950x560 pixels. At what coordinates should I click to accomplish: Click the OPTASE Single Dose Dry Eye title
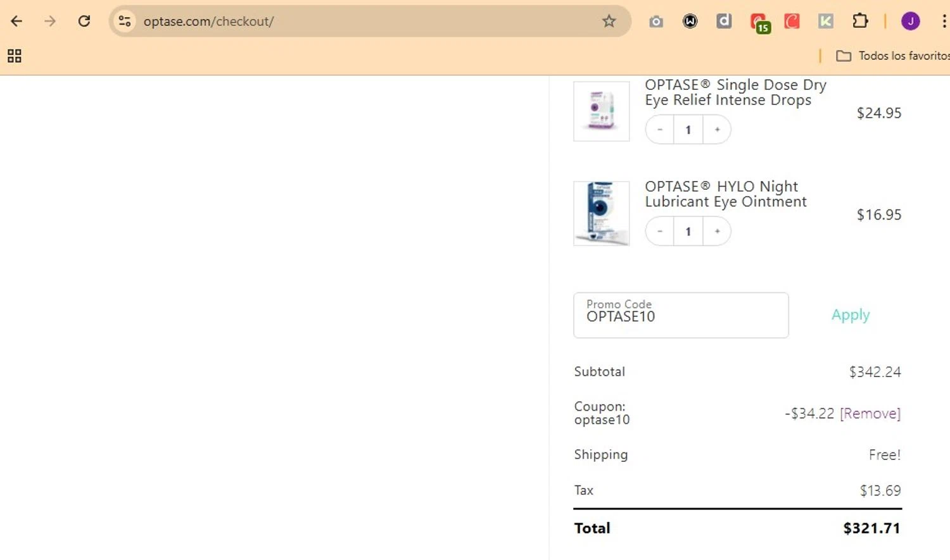click(x=735, y=92)
